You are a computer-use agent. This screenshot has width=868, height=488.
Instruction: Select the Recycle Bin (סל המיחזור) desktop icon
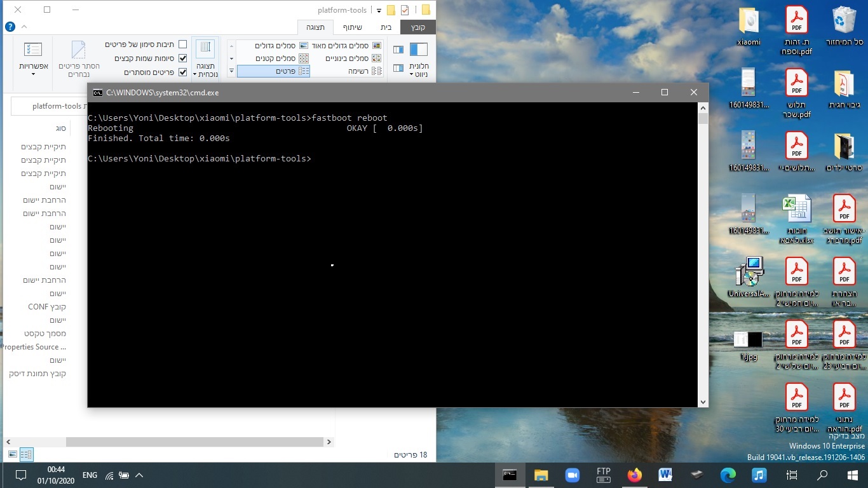click(x=844, y=27)
